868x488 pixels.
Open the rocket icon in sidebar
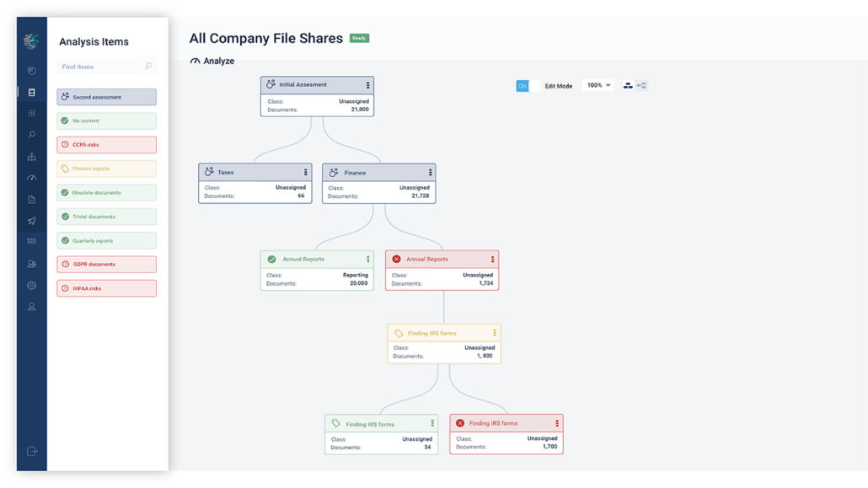(32, 221)
